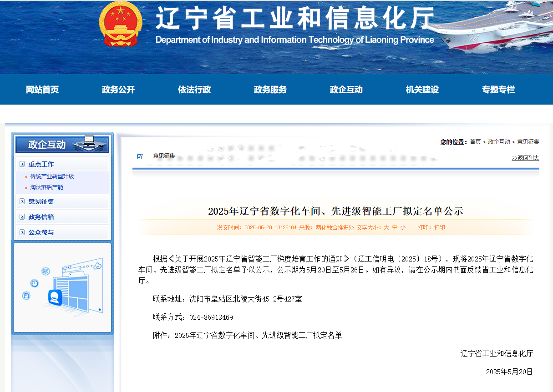Click 打印 to print the article
Screen dimensions: 553x392
pos(439,227)
